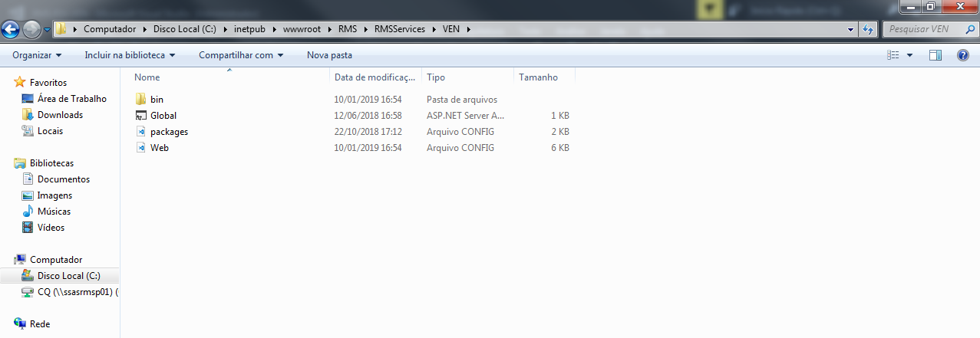This screenshot has width=980, height=338.
Task: Open the recent pages dropdown arrow
Action: click(47, 30)
